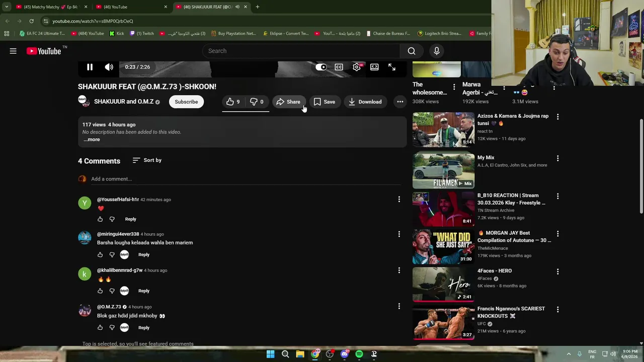Open Twitch bookmark
The width and height of the screenshot is (644, 362).
(x=142, y=34)
